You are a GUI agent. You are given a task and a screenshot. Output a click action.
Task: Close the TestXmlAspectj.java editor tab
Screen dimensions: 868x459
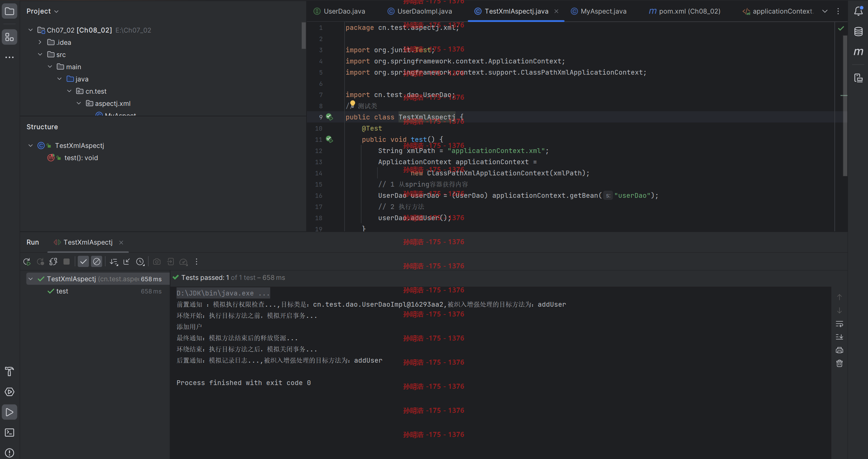556,11
